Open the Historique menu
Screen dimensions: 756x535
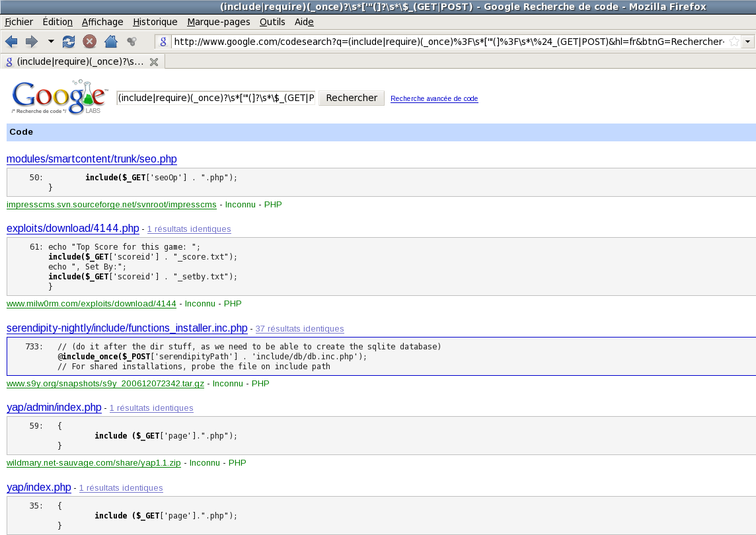coord(155,22)
